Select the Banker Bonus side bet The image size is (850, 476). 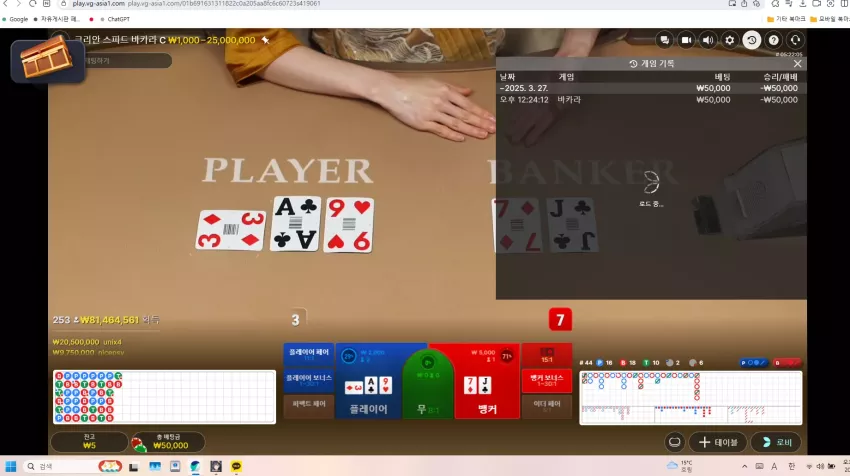pos(546,380)
